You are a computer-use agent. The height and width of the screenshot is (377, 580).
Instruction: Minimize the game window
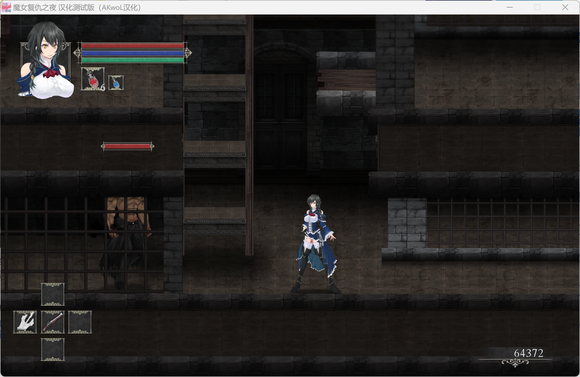pyautogui.click(x=510, y=7)
